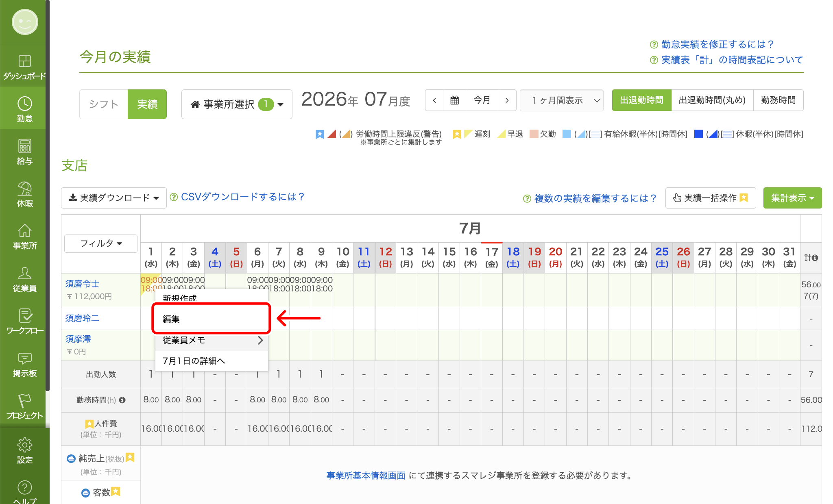Open 実績表「計」の時間表記について link

pos(732,60)
